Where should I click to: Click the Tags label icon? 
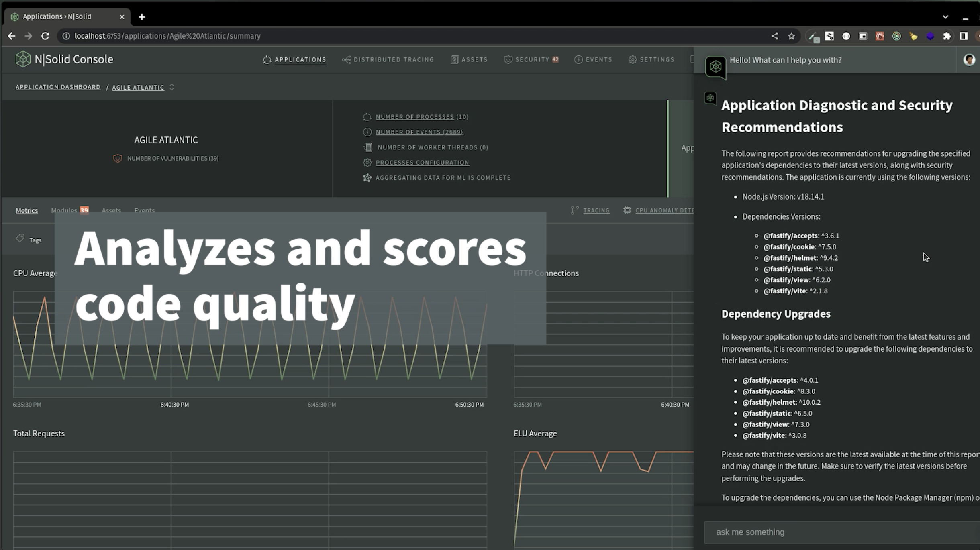click(x=20, y=239)
